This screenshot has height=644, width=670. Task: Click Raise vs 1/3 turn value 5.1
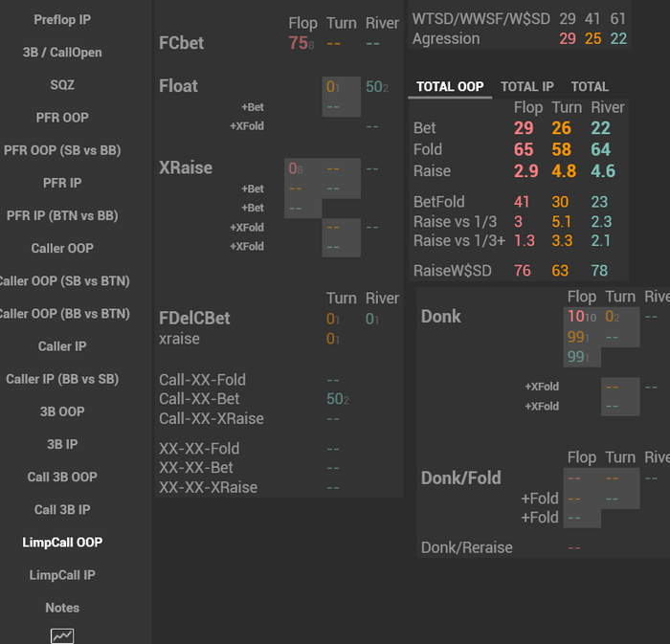(x=562, y=222)
